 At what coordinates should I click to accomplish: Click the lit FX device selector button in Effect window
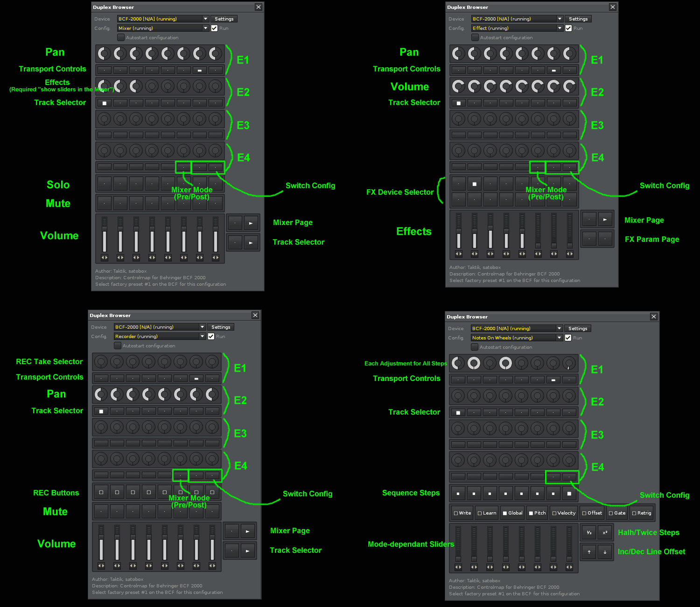[475, 184]
